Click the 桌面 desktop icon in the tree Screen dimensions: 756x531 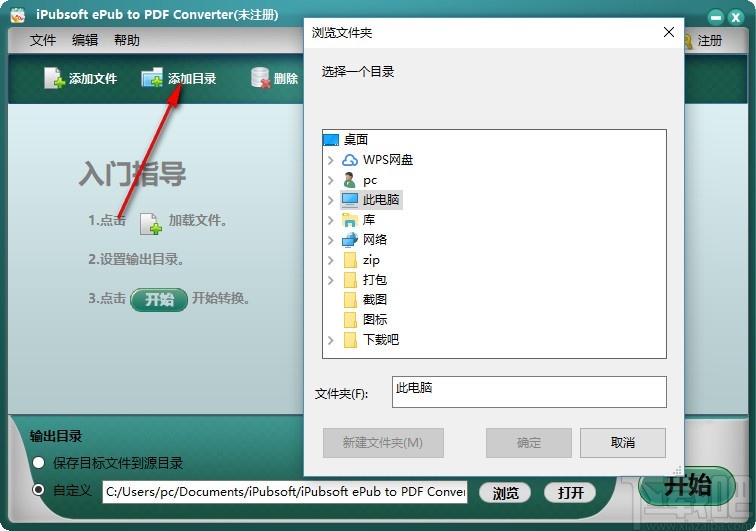[x=331, y=140]
